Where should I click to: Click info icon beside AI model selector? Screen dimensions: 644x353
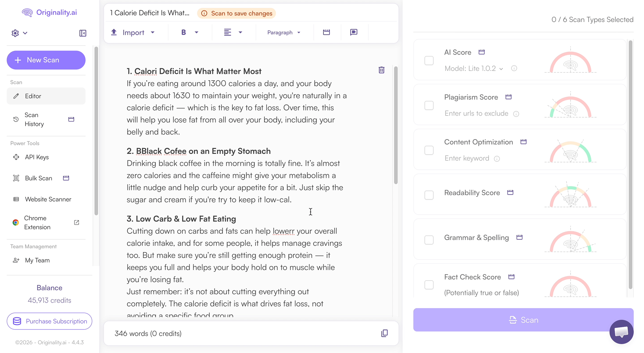point(514,68)
